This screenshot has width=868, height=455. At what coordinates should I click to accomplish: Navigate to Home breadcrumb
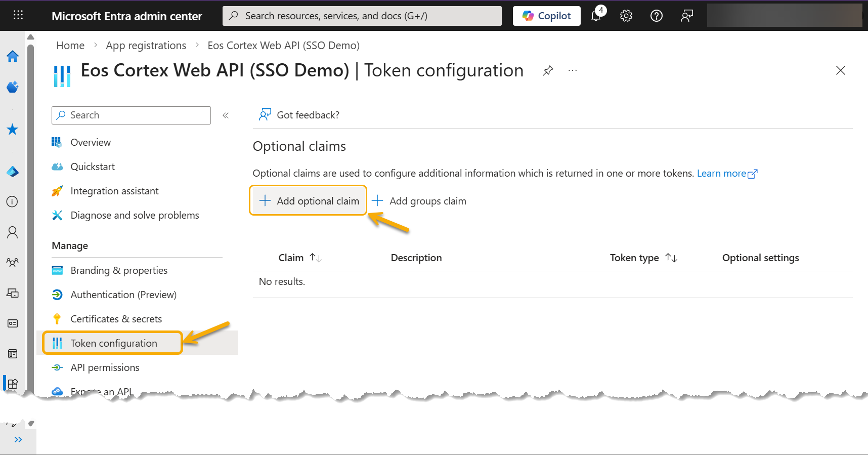click(x=70, y=46)
